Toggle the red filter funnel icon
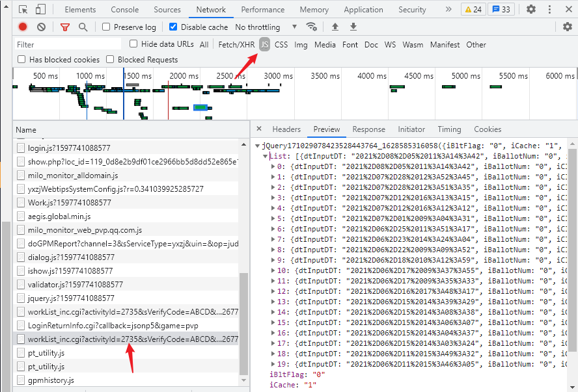The width and height of the screenshot is (578, 392). (x=65, y=27)
